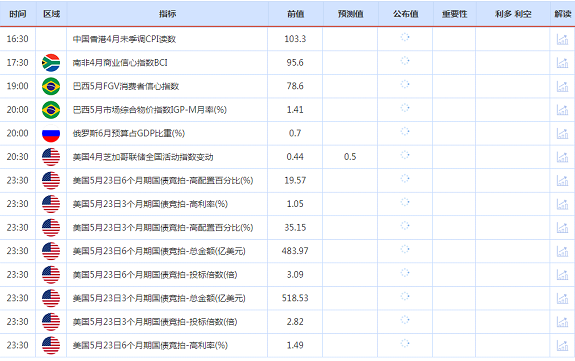Image resolution: width=575 pixels, height=361 pixels.
Task: Open chart icon for the row valued 483.97
Action: [x=562, y=251]
